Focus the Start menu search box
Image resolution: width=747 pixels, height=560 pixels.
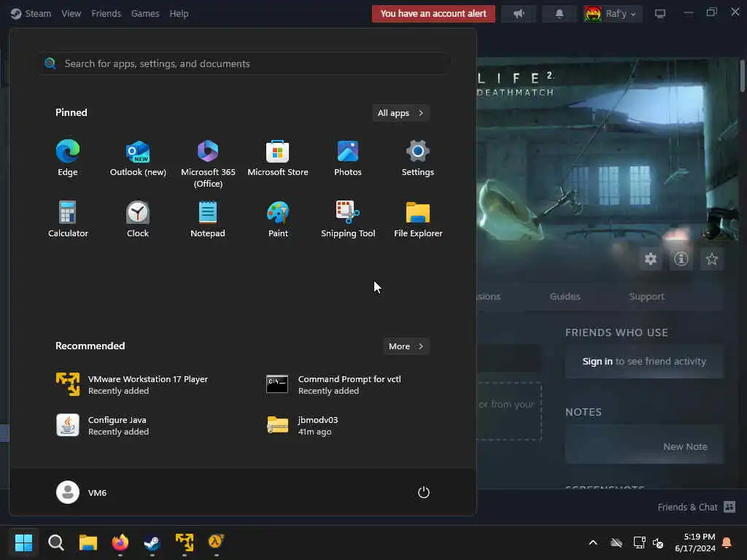click(x=245, y=63)
